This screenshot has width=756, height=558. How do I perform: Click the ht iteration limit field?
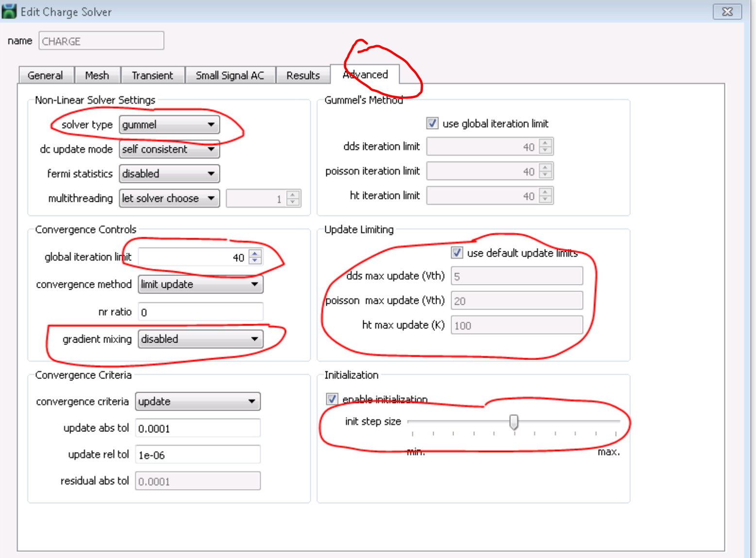click(x=490, y=196)
